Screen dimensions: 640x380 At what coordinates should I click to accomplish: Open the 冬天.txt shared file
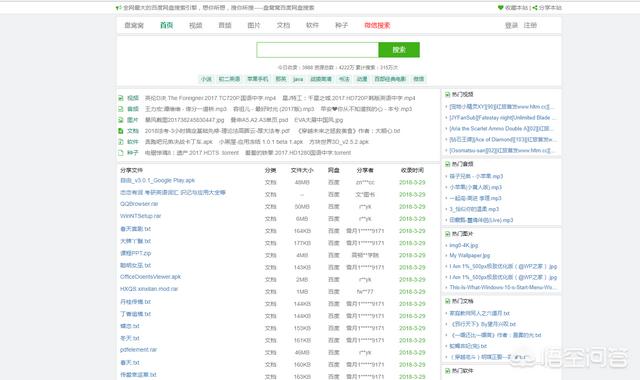click(130, 338)
